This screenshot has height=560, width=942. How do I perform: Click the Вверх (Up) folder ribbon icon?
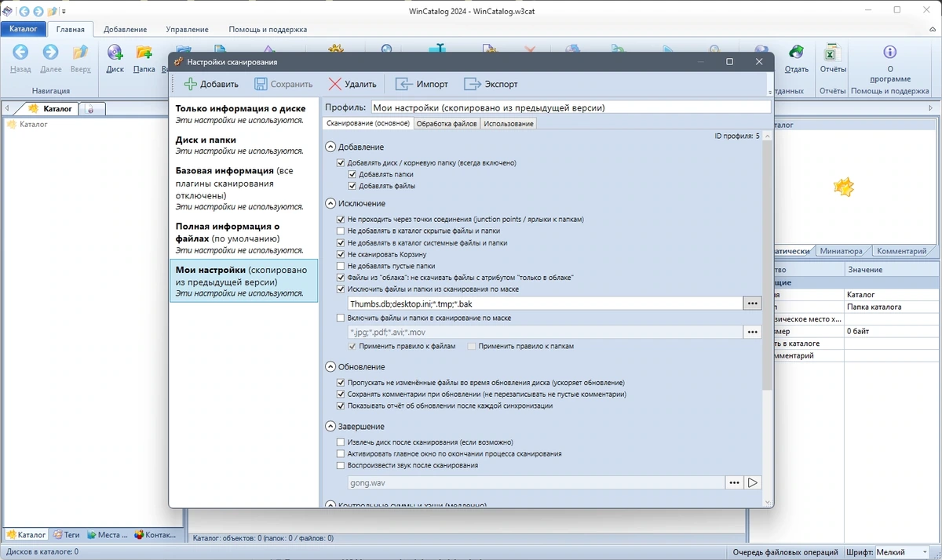(x=80, y=53)
